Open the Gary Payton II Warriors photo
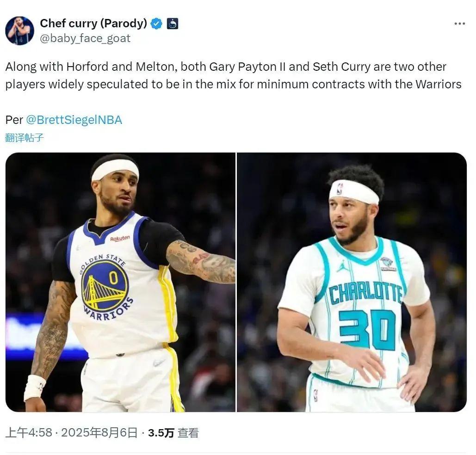The width and height of the screenshot is (476, 455). coord(120,282)
